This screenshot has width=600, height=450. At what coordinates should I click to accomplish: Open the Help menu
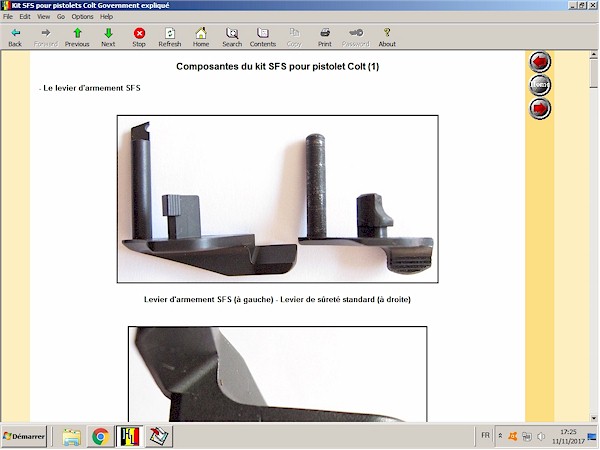click(x=106, y=16)
